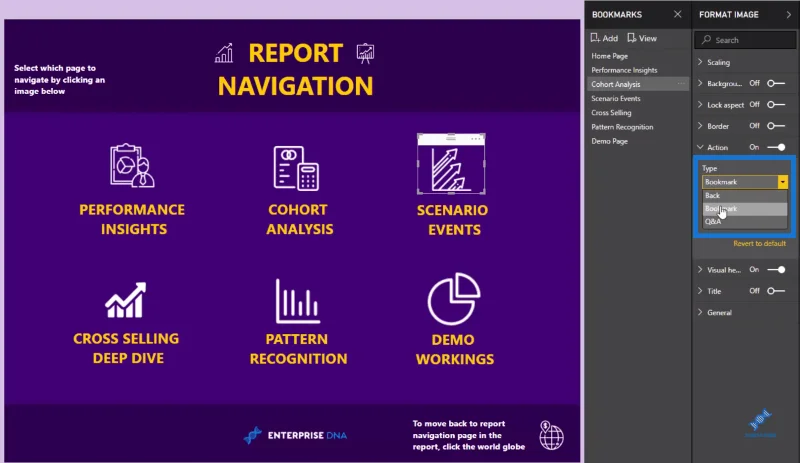
Task: Click the Format Image search field
Action: click(x=744, y=40)
